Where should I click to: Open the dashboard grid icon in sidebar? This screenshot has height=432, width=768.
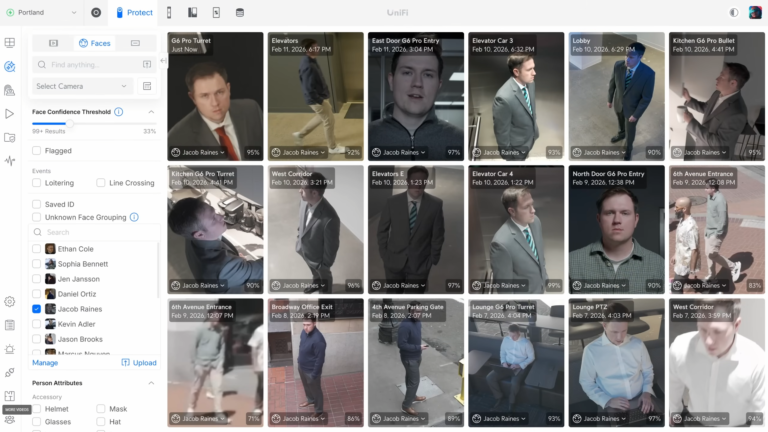(x=10, y=43)
